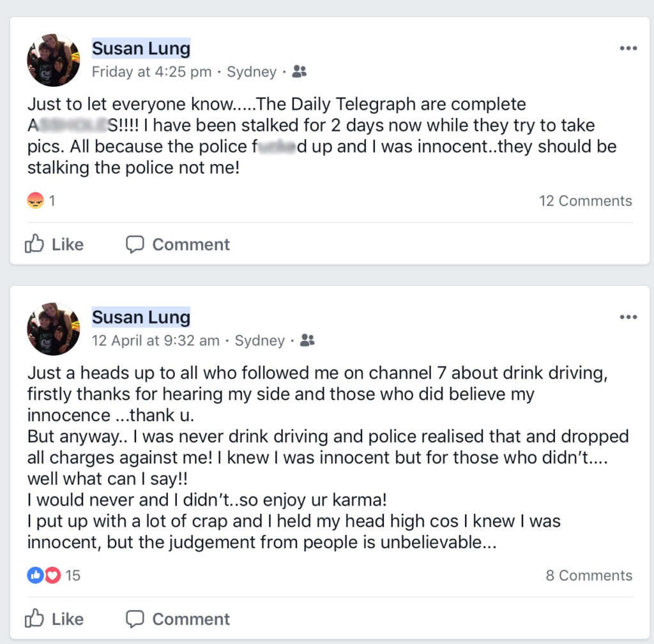This screenshot has height=644, width=654.
Task: Comment on the drink driving post
Action: click(178, 619)
